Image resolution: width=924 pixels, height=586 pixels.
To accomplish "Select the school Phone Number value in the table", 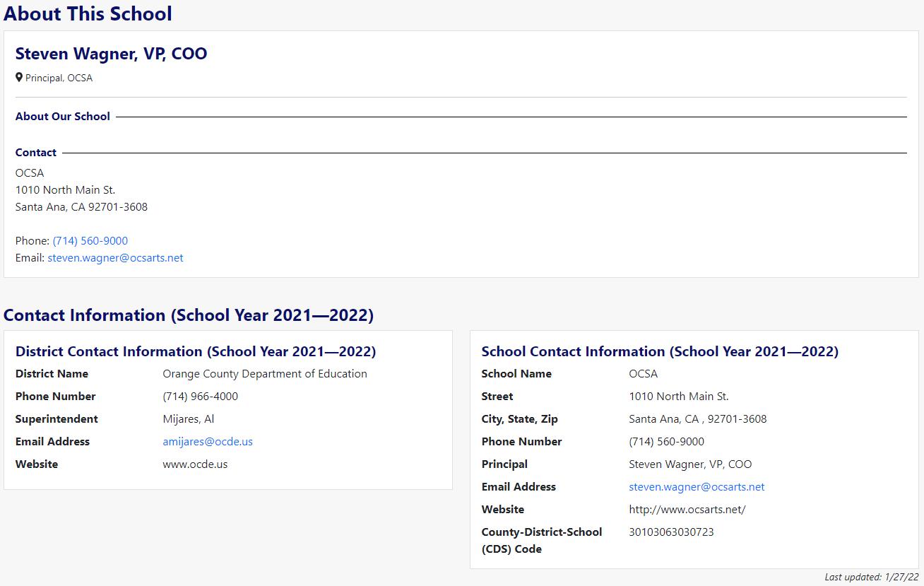I will point(667,442).
